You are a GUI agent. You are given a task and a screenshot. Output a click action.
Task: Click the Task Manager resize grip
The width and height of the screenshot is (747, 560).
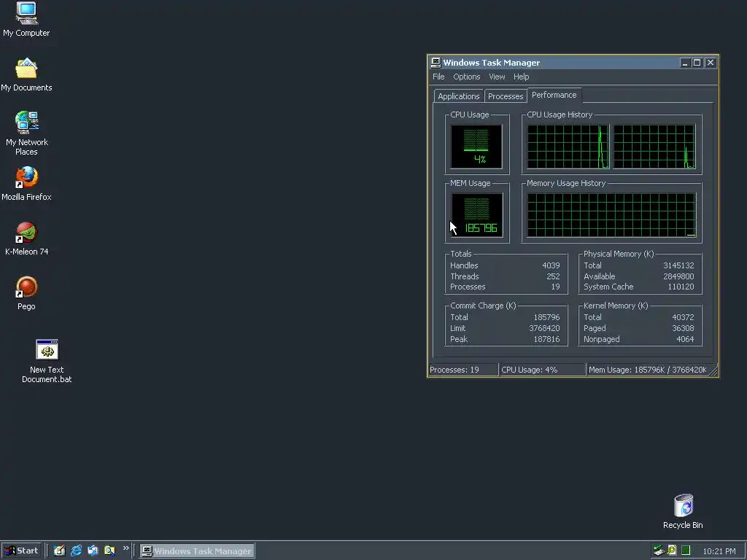(713, 370)
